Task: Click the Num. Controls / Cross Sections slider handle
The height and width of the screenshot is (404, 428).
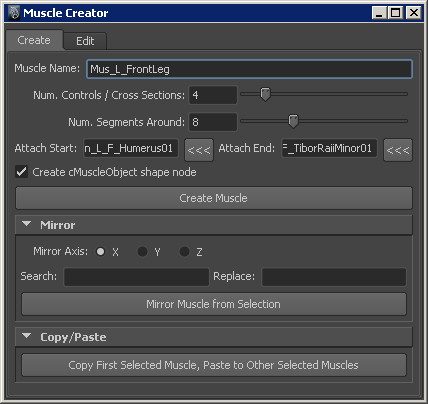Action: pos(265,94)
